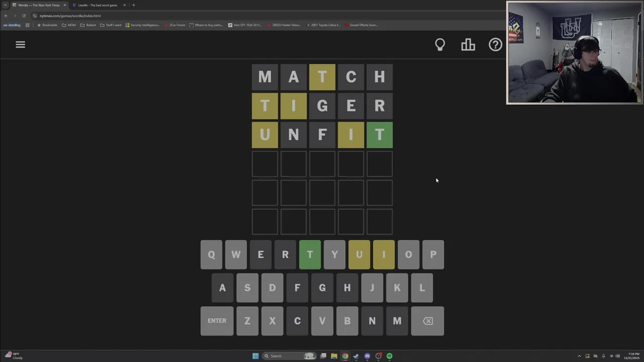Screen dimensions: 644x362
Task: Tap the dark M key on keyboard
Action: pyautogui.click(x=397, y=321)
